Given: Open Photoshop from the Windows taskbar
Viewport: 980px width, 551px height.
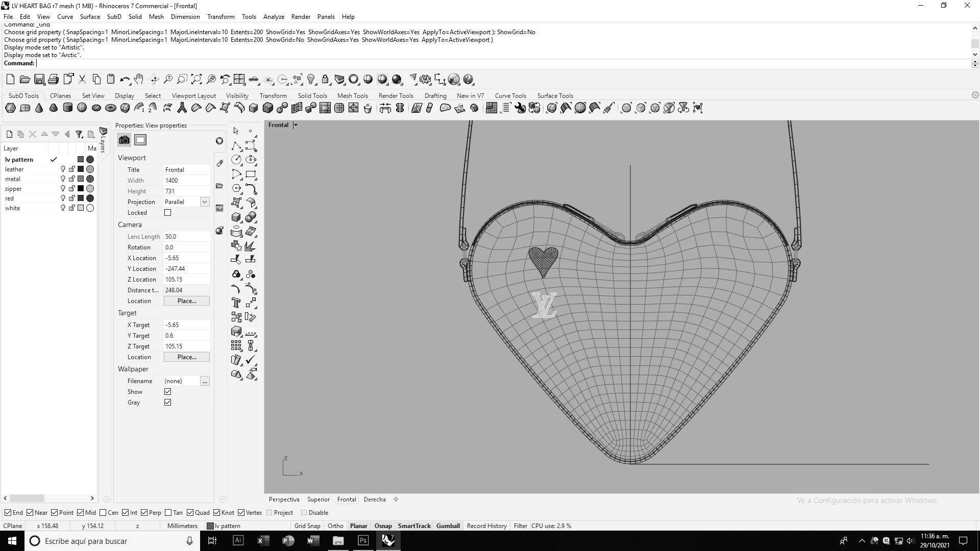Looking at the screenshot, I should coord(363,541).
